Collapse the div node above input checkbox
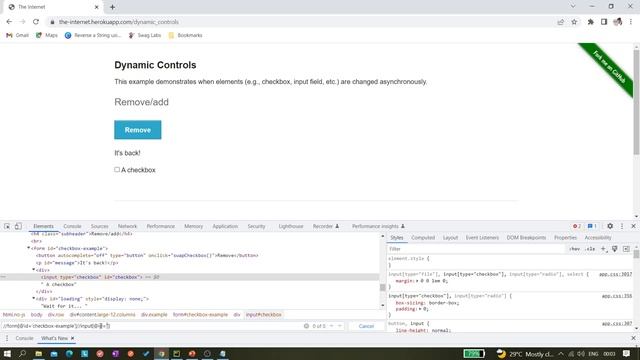Viewport: 640px width, 360px height. coord(34,270)
